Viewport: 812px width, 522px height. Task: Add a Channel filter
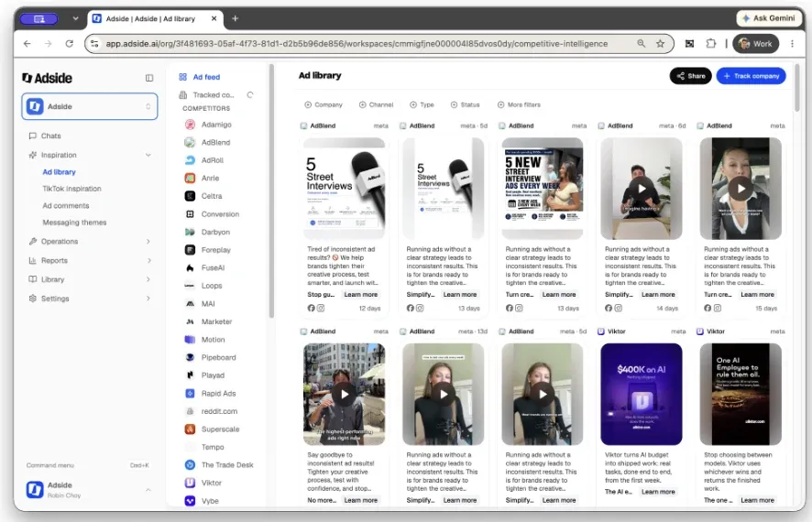pos(377,105)
